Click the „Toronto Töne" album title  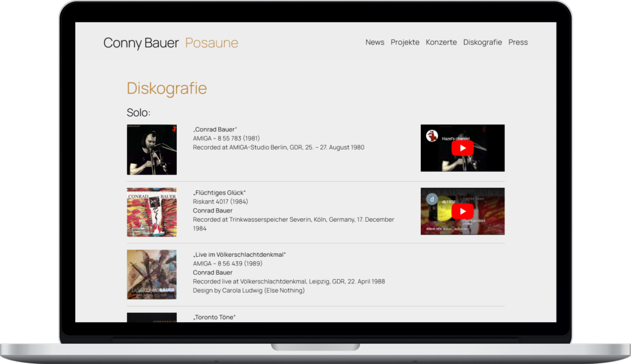tap(214, 317)
